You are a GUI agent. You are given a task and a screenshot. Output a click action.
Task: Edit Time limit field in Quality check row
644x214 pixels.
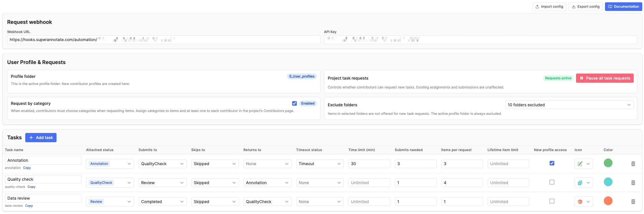(x=369, y=183)
